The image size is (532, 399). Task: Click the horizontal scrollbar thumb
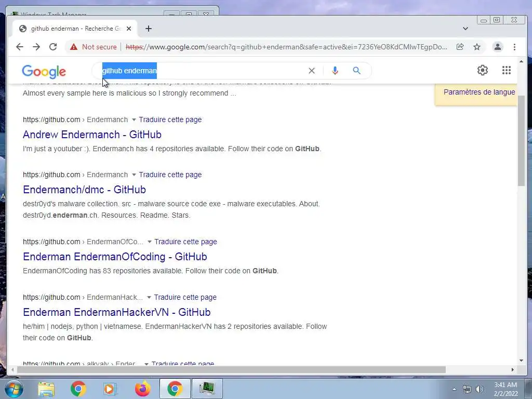[231, 369]
